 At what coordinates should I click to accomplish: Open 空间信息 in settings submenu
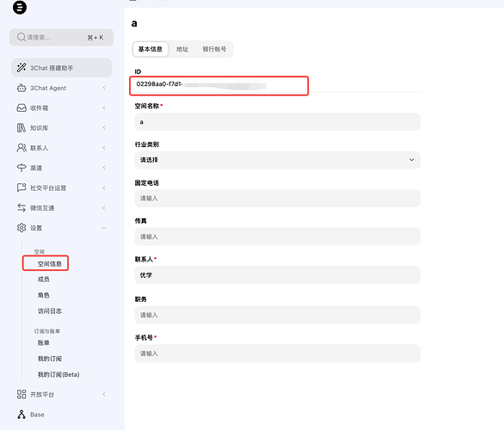(50, 264)
